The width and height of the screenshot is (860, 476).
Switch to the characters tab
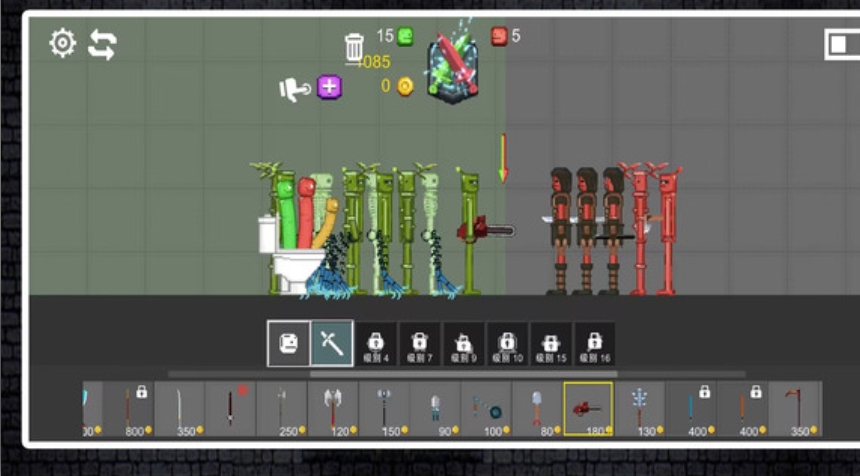coord(288,344)
